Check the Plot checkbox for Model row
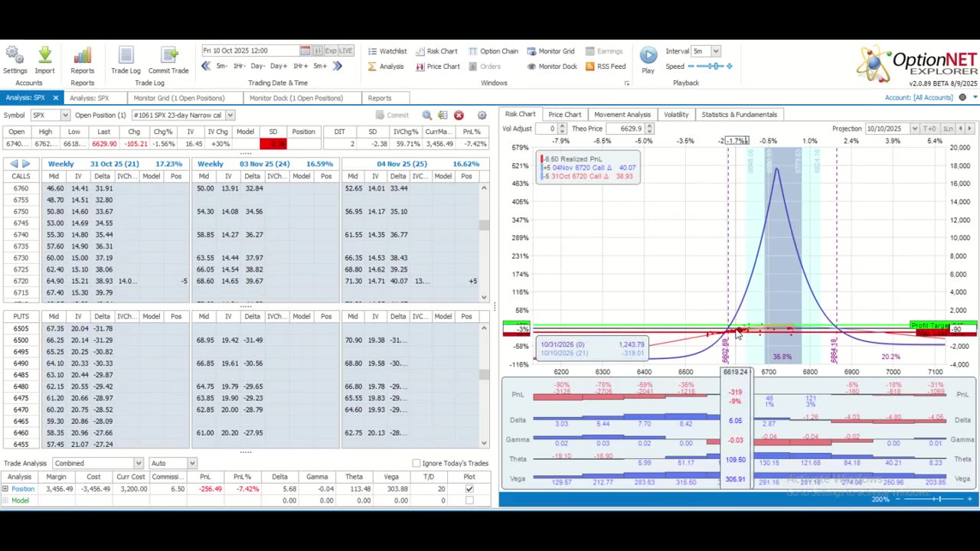This screenshot has height=551, width=980. coord(469,500)
